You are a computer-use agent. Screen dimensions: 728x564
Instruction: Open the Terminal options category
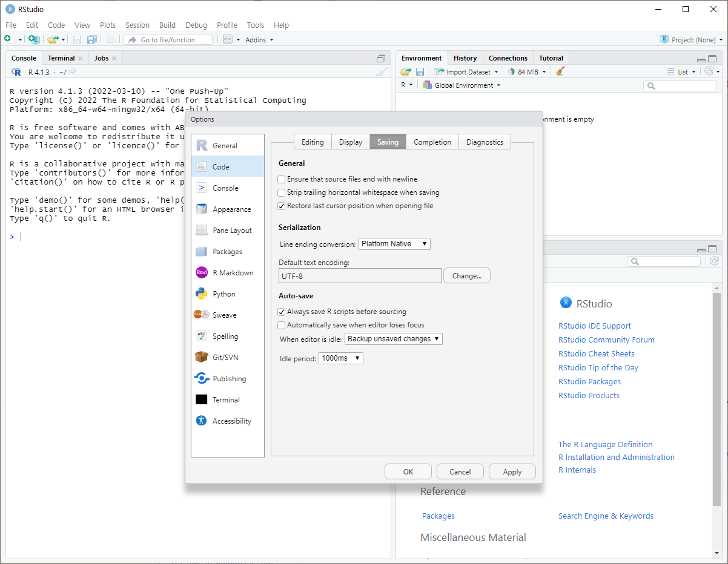point(228,400)
